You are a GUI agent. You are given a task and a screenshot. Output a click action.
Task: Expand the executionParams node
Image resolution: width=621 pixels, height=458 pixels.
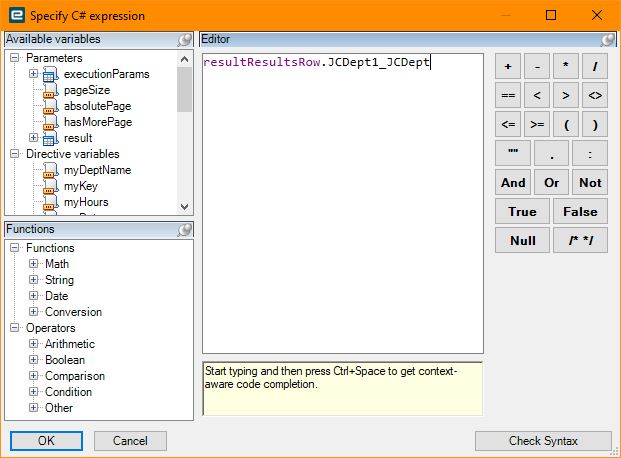tap(34, 74)
